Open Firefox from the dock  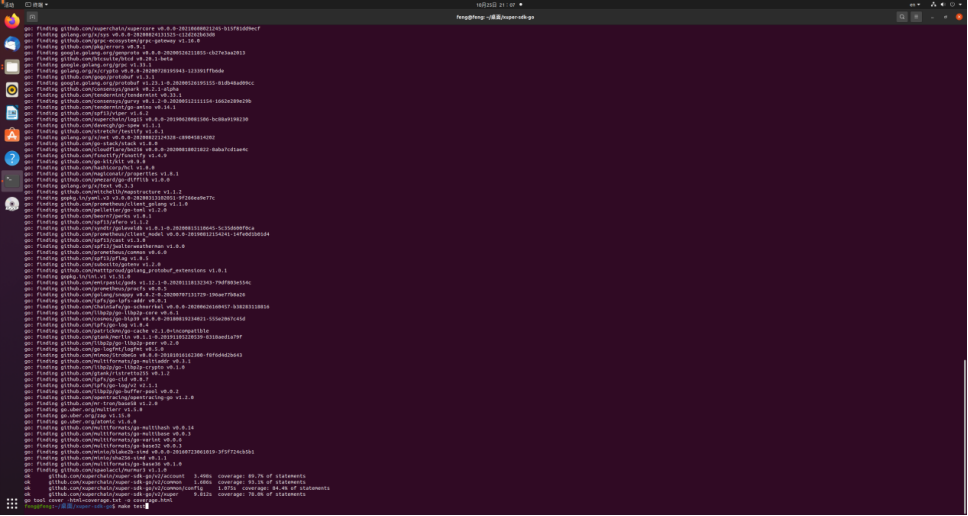click(x=11, y=21)
